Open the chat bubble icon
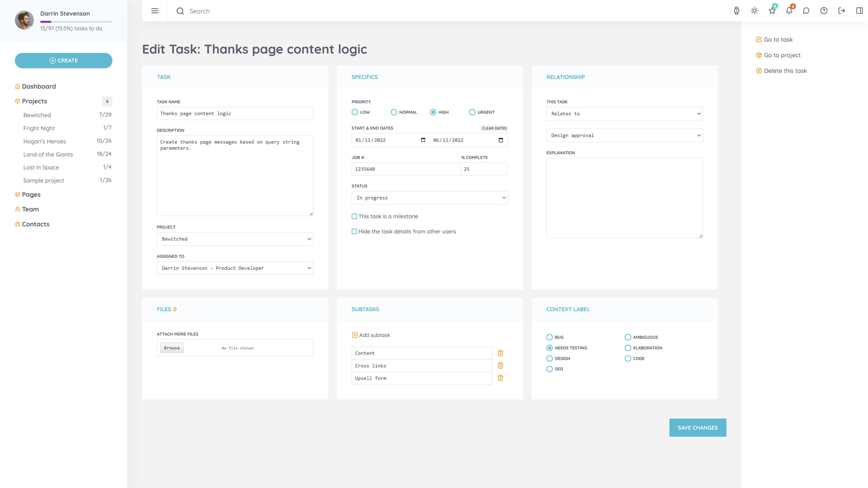Image resolution: width=868 pixels, height=488 pixels. tap(806, 11)
